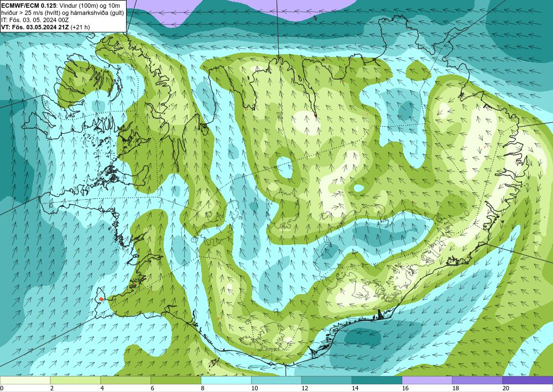Screen dimensions: 553x392
Task: Click the 18–20 m/s violet legend swatch
Action: (x=477, y=380)
